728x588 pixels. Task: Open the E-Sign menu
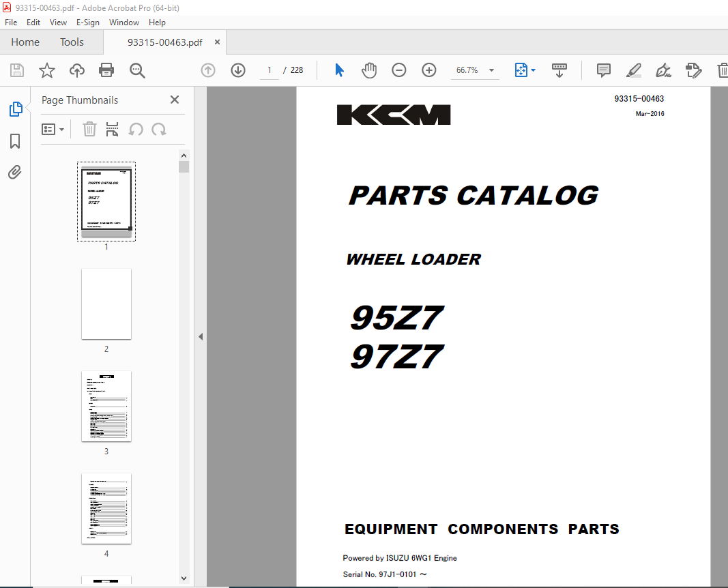click(88, 23)
